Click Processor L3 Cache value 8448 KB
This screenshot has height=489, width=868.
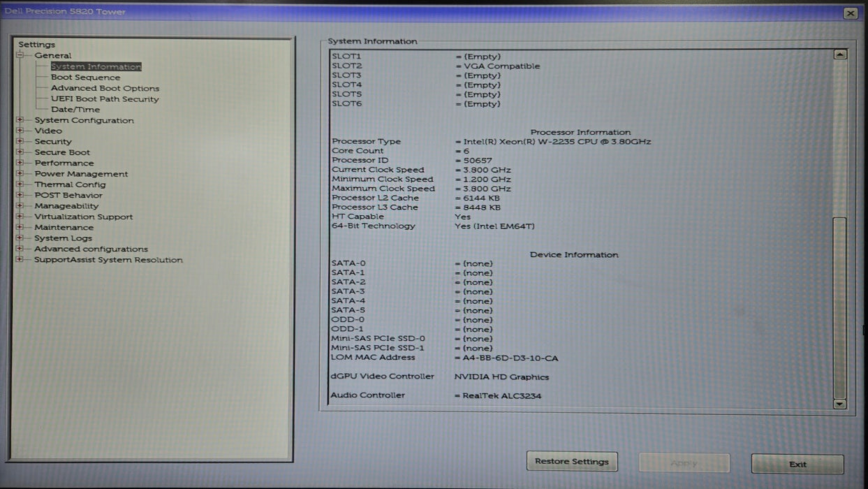[x=482, y=207]
